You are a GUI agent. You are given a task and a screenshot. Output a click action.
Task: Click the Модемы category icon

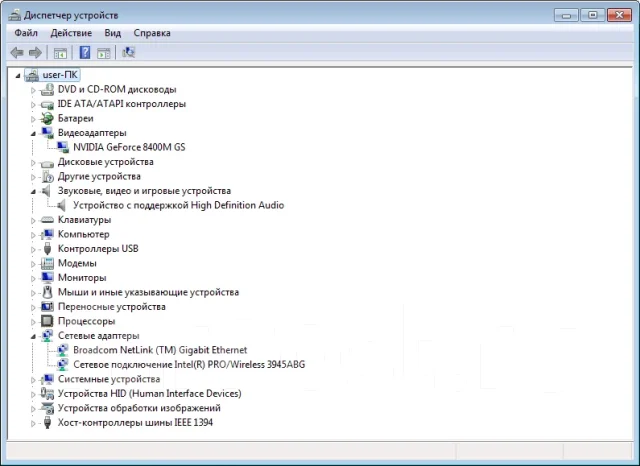pyautogui.click(x=47, y=263)
